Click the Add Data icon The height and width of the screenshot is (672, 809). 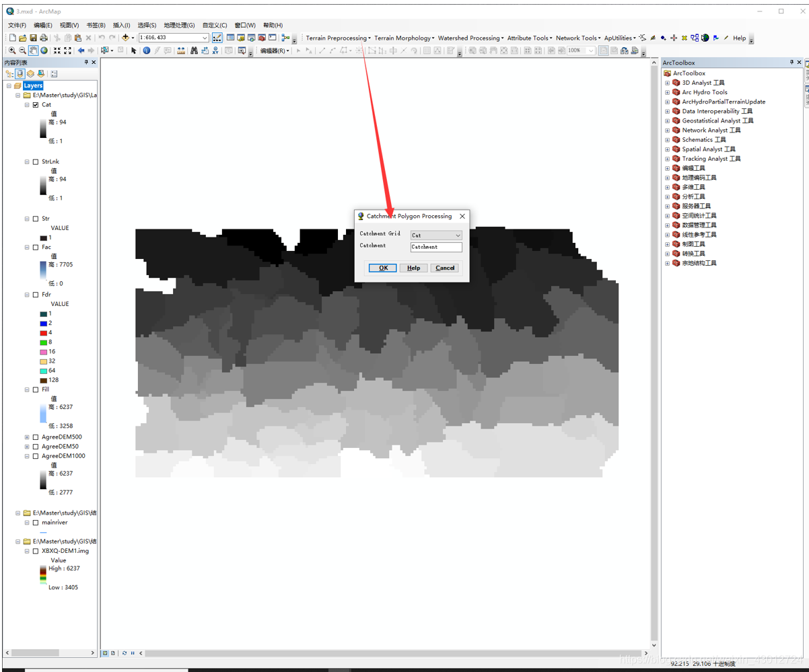(x=126, y=38)
